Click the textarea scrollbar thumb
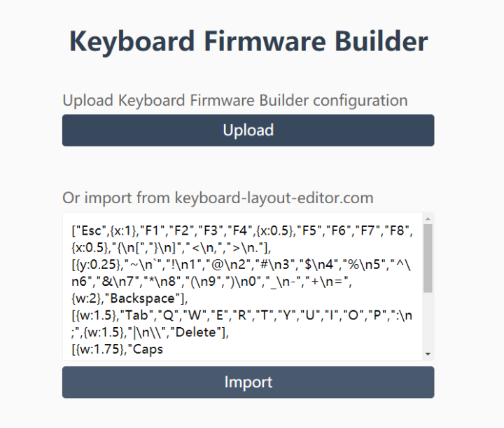This screenshot has width=504, height=428. (x=428, y=258)
